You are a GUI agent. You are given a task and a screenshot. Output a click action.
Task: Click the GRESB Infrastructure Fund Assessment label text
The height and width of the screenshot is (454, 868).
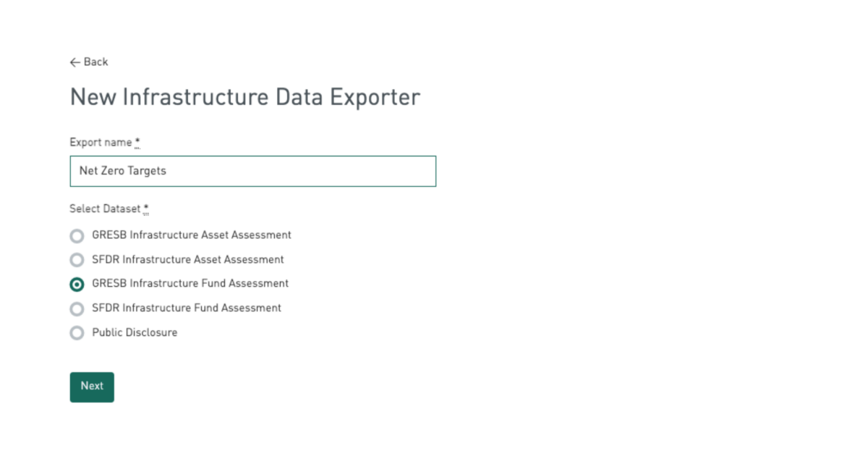pyautogui.click(x=190, y=284)
